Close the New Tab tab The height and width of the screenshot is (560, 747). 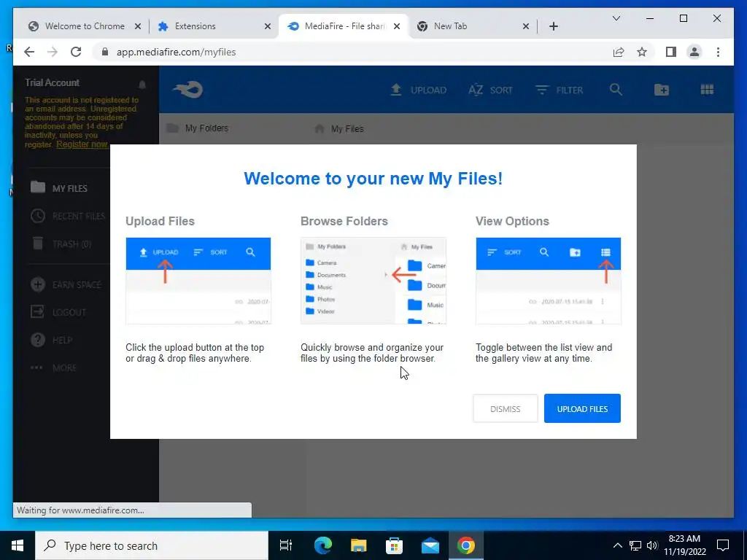[526, 26]
